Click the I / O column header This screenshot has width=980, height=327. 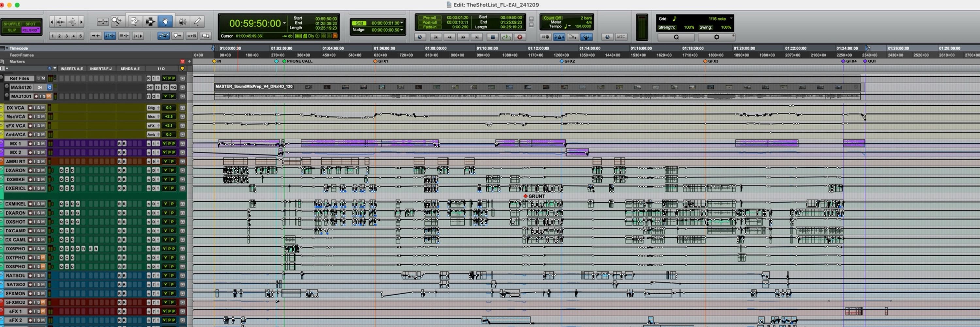(x=161, y=69)
